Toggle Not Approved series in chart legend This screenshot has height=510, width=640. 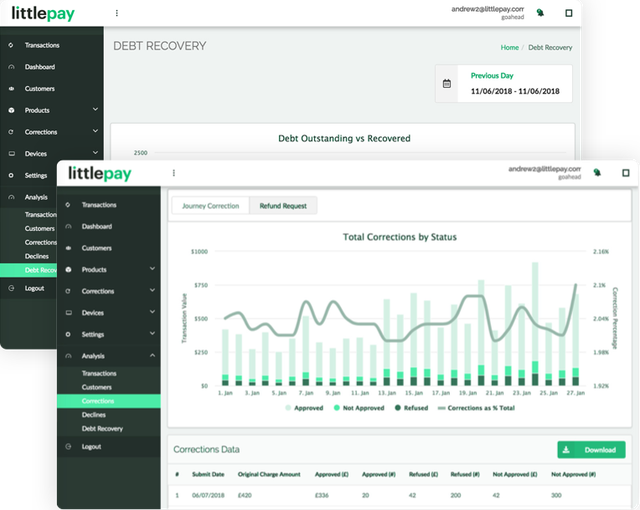[x=359, y=408]
